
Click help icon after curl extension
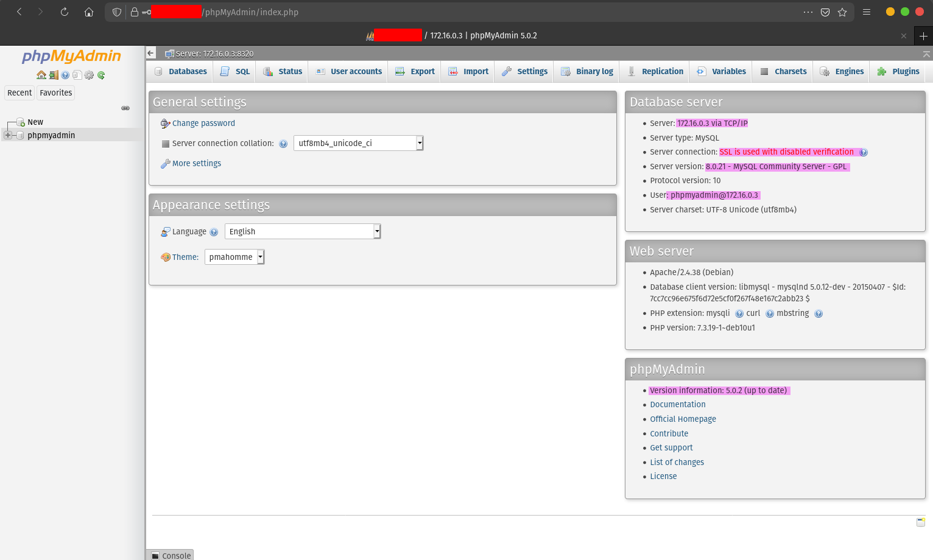coord(770,313)
